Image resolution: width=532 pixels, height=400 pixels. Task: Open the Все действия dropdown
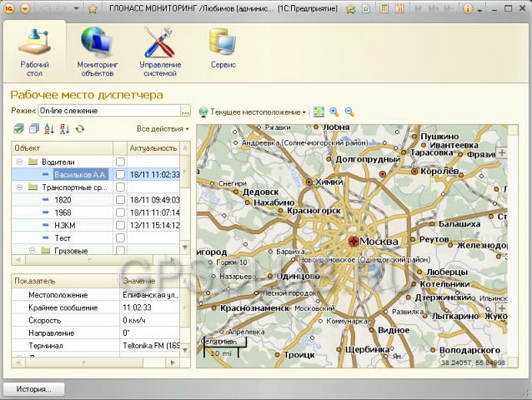pos(163,129)
